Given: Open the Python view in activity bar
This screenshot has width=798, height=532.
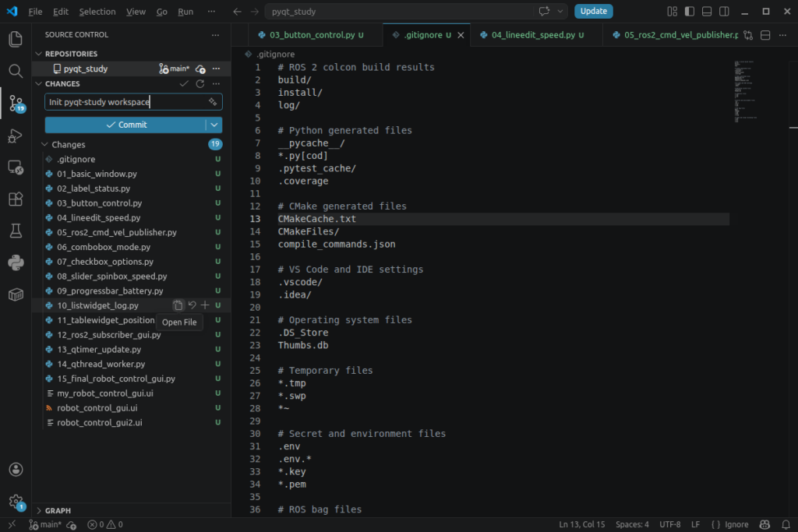Looking at the screenshot, I should coord(16,262).
